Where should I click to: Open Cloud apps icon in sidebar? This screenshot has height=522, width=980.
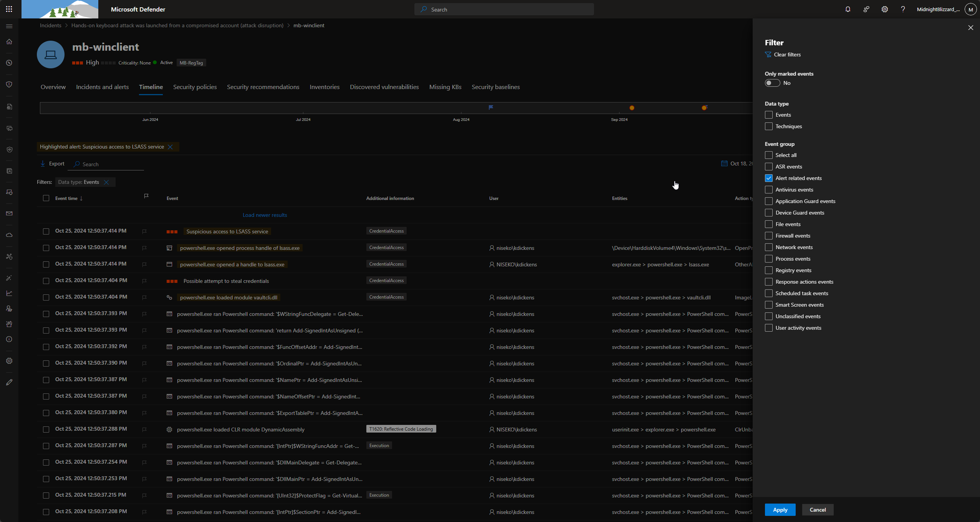click(x=10, y=235)
